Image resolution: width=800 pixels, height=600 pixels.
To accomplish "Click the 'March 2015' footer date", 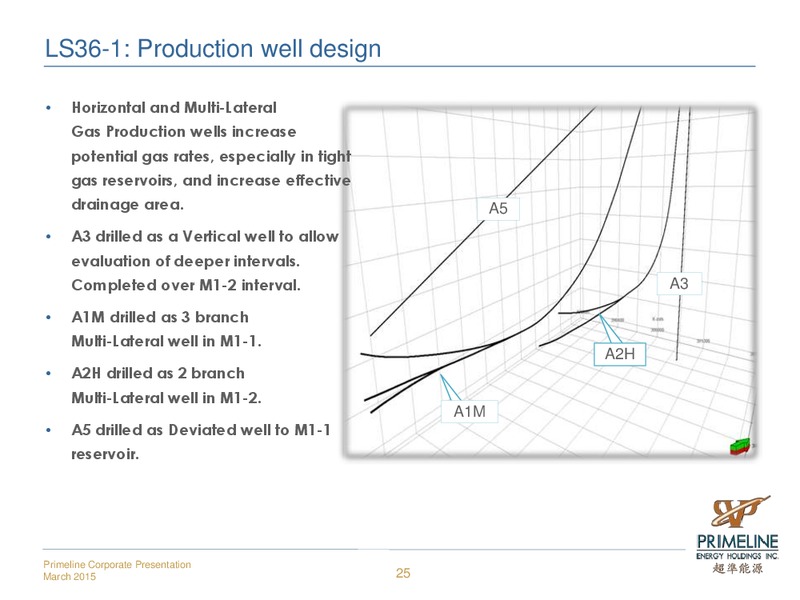I will point(69,577).
